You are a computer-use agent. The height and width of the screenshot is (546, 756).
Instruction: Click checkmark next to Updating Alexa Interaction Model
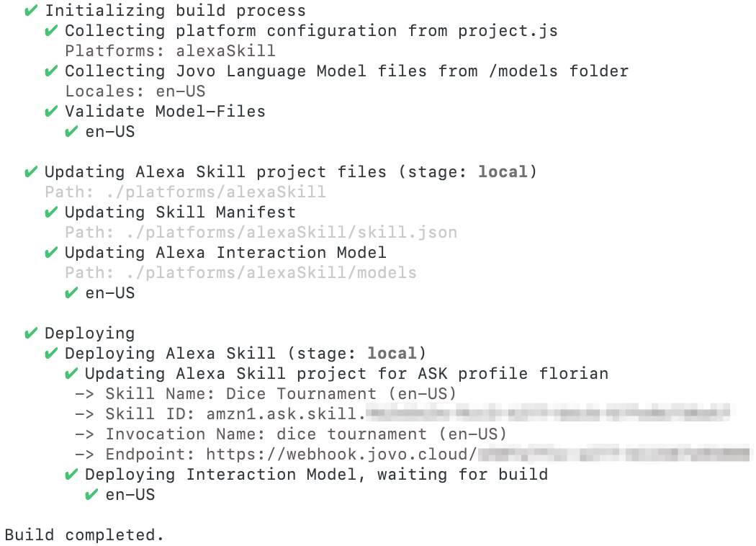click(x=51, y=253)
